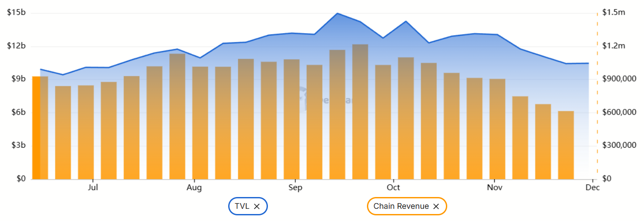Remove the TVL series with its X icon
This screenshot has height=221, width=644.
[x=257, y=207]
